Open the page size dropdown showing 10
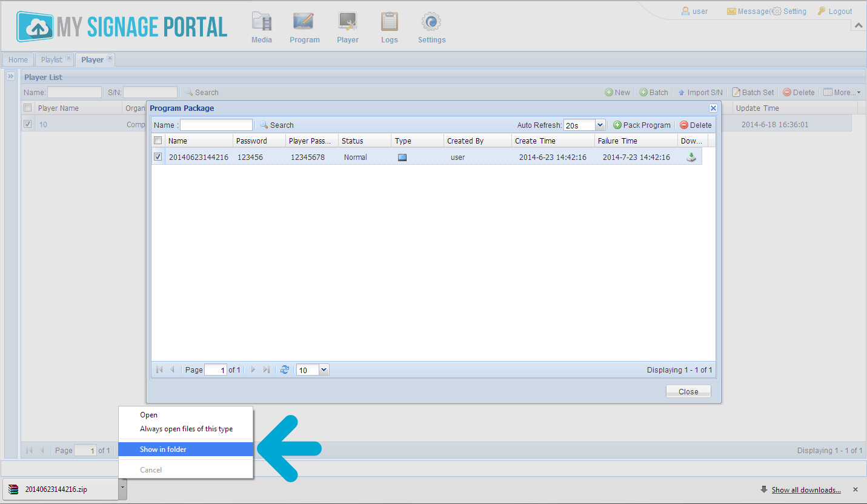This screenshot has height=504, width=867. point(324,370)
